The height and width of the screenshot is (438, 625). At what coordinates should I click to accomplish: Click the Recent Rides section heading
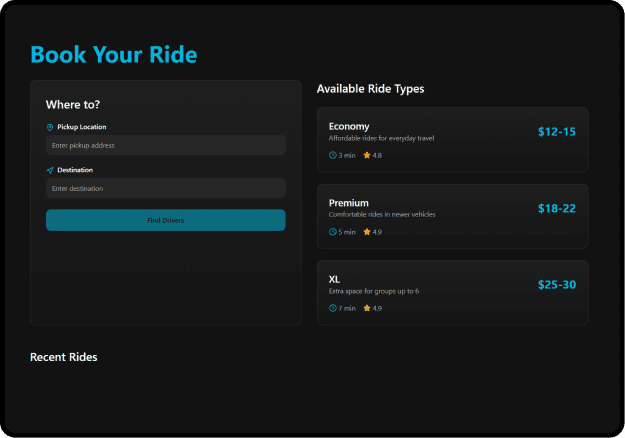click(63, 357)
